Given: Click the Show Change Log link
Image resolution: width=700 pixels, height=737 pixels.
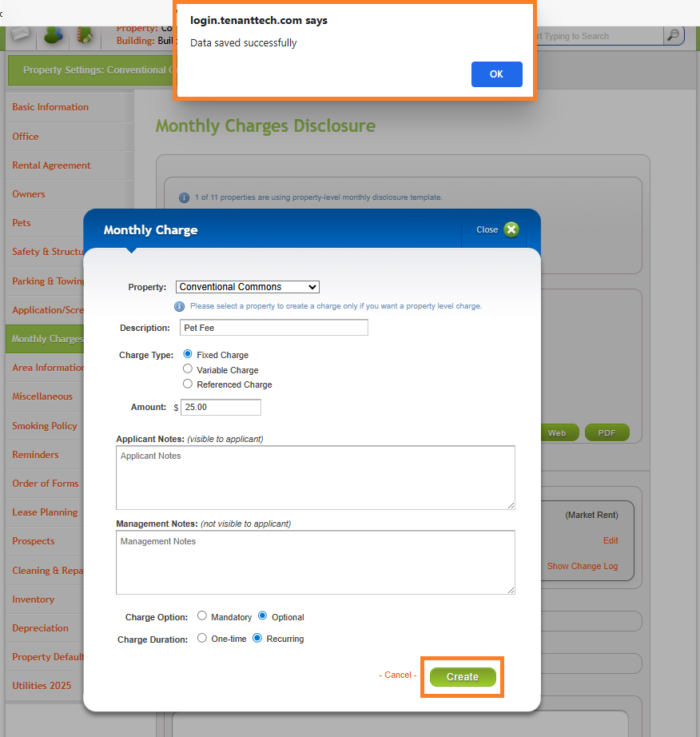Looking at the screenshot, I should pyautogui.click(x=583, y=567).
